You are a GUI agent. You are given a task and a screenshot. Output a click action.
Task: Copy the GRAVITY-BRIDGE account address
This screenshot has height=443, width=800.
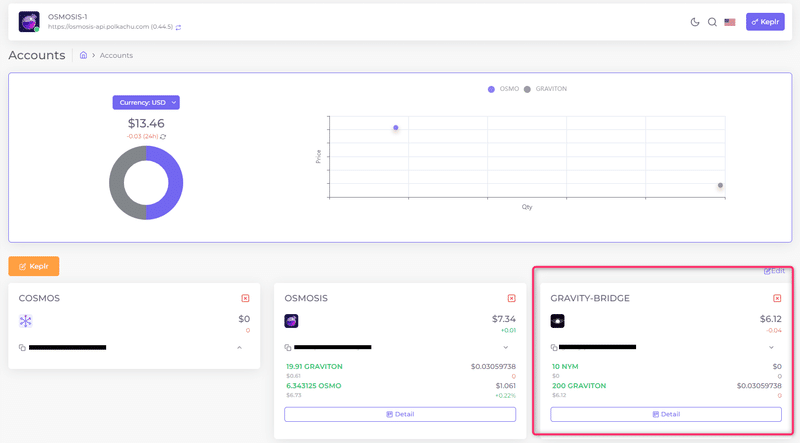click(554, 348)
